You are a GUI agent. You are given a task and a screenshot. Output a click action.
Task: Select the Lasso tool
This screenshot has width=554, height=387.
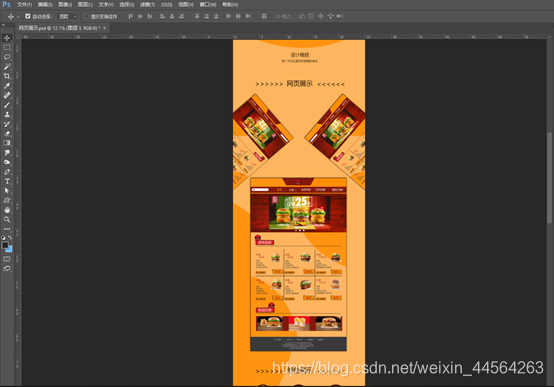(x=7, y=57)
